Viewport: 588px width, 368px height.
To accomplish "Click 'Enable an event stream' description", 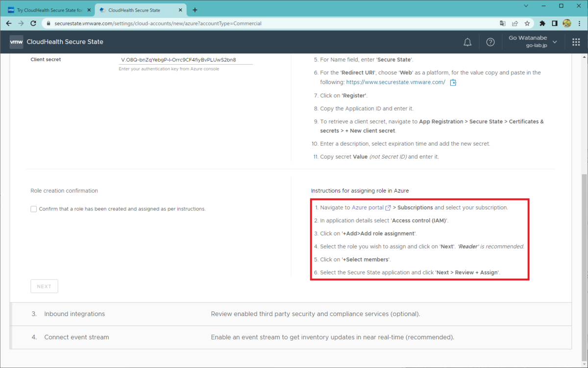I will pos(333,337).
